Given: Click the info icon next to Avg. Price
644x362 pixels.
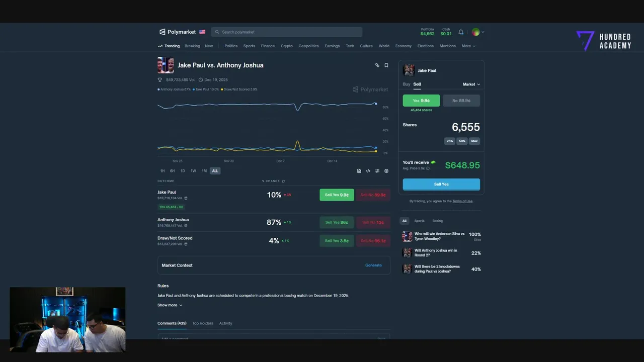Looking at the screenshot, I should (428, 168).
